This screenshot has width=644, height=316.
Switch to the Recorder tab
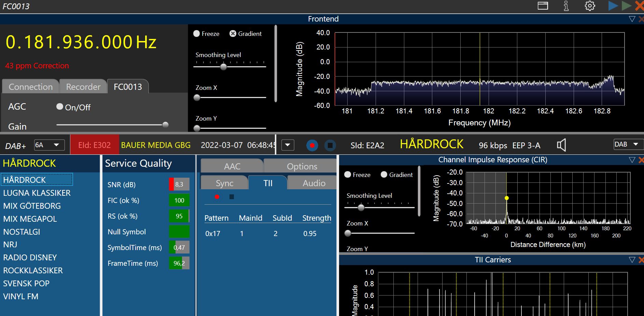[x=83, y=87]
